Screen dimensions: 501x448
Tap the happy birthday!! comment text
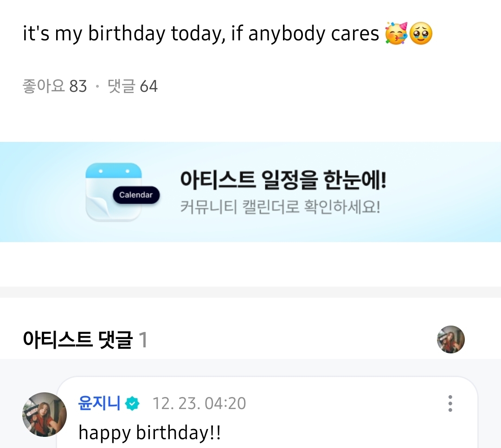point(150,433)
